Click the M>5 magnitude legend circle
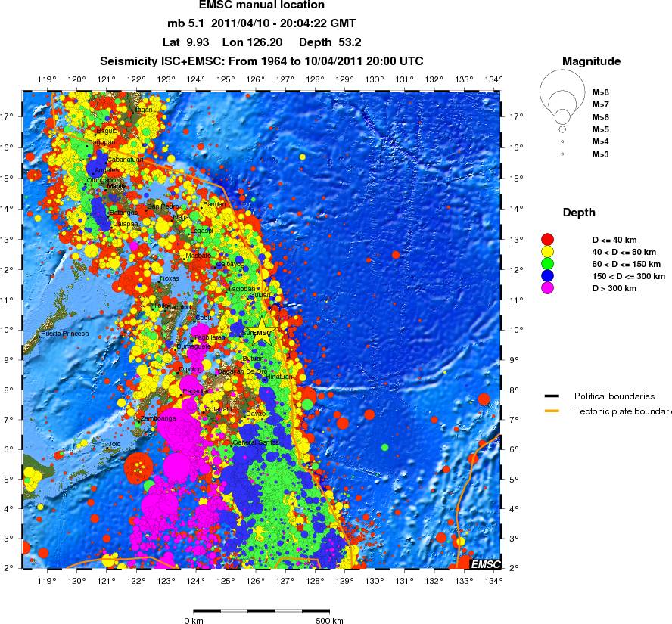The height and width of the screenshot is (624, 672). 562,129
